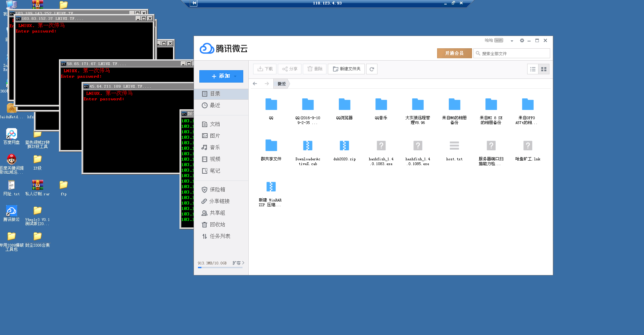Open the 群共享文件 folder
This screenshot has width=644, height=335.
271,146
